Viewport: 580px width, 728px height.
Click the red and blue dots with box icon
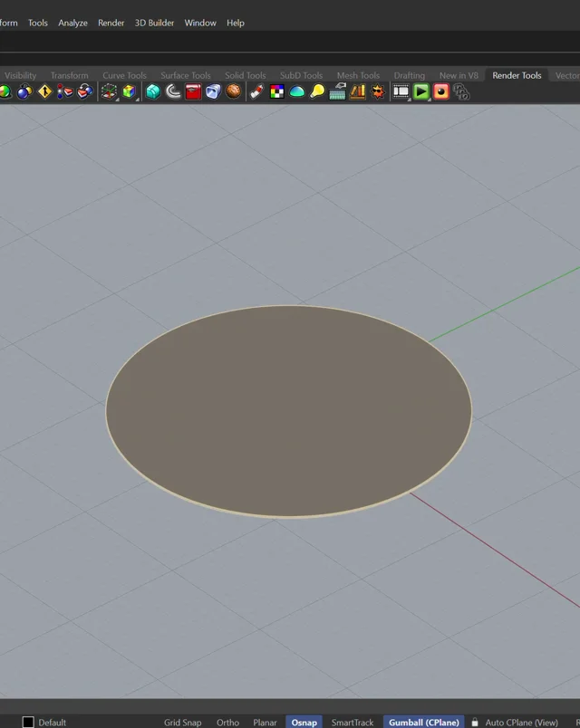[x=64, y=92]
